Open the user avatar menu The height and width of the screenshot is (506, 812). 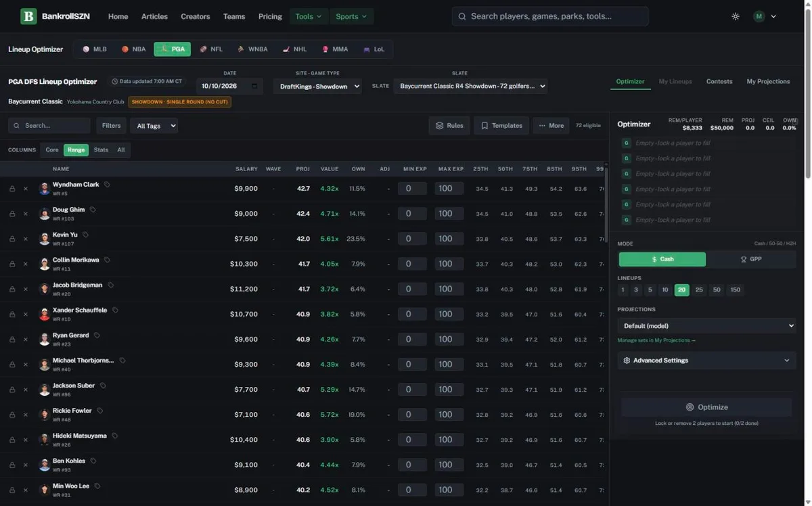tap(765, 16)
